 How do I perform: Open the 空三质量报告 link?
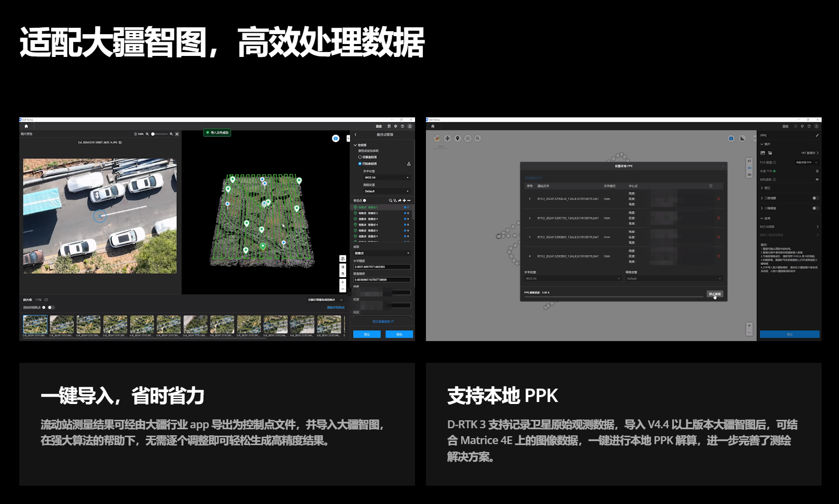click(x=383, y=322)
